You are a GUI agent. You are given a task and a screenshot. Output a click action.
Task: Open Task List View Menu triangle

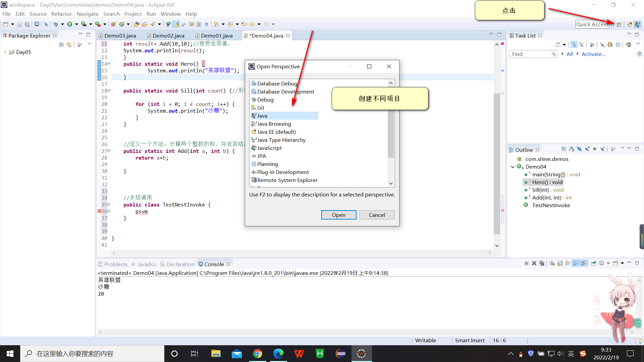tap(638, 44)
